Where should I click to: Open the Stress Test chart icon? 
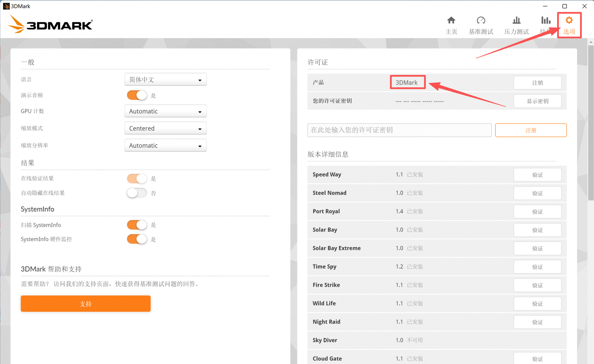(x=516, y=21)
